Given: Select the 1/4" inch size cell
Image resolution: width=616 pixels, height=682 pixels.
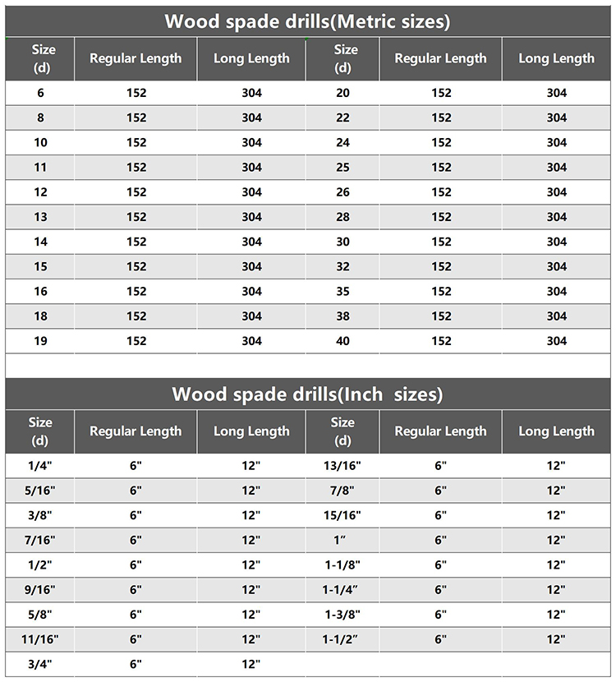Looking at the screenshot, I should click(x=40, y=466).
